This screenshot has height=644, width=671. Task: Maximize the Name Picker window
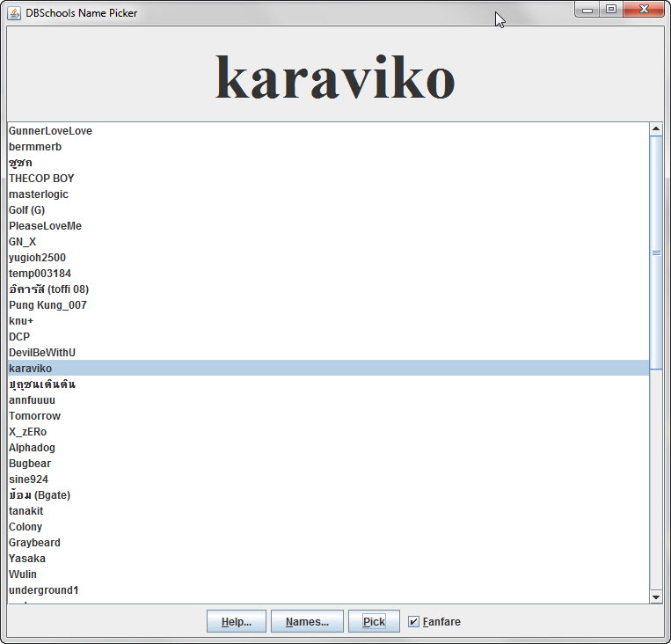(x=611, y=10)
